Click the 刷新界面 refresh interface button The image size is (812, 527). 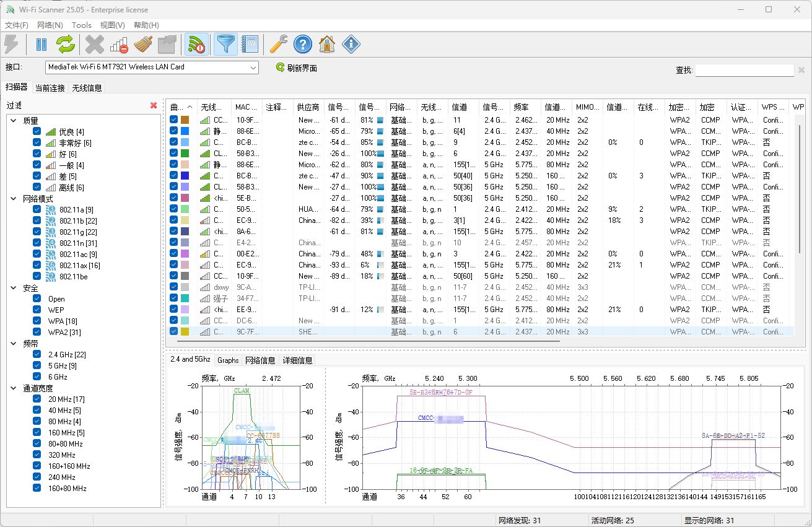297,68
